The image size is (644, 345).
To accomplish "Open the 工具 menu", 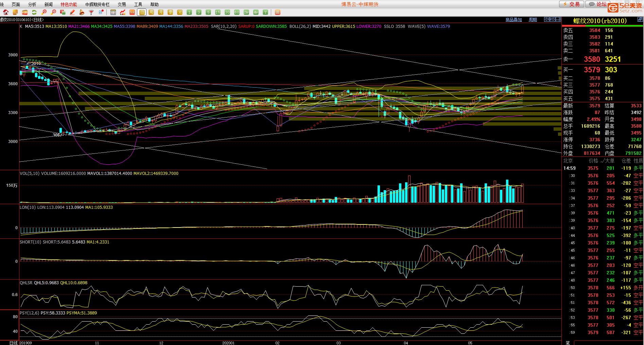I will click(x=138, y=4).
